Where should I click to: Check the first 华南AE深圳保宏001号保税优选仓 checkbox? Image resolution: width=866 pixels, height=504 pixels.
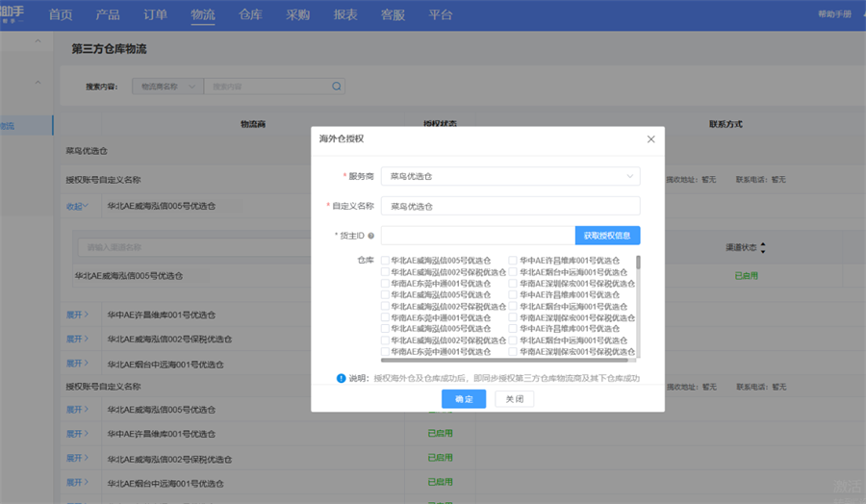513,283
